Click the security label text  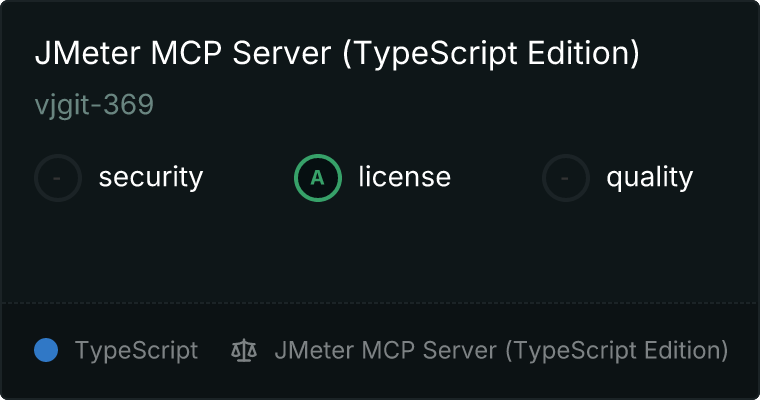click(151, 177)
